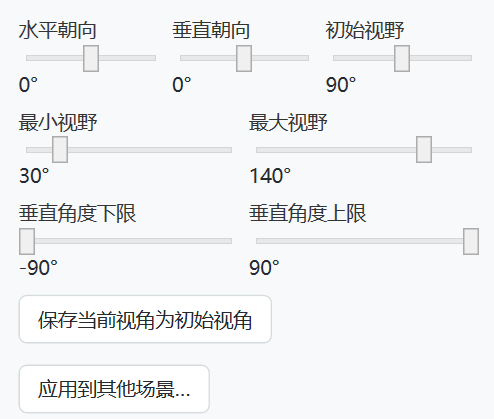Click 保存当前视角为初始视角 button
Screen dimensions: 494x419
[145, 319]
